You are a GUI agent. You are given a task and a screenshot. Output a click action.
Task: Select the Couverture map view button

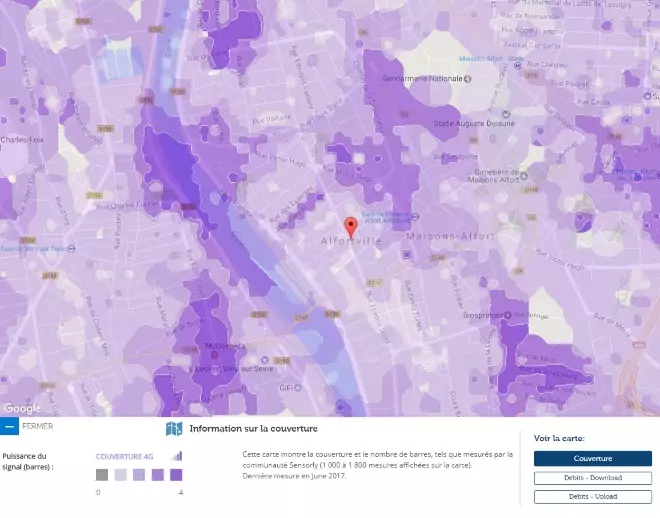[x=593, y=458]
